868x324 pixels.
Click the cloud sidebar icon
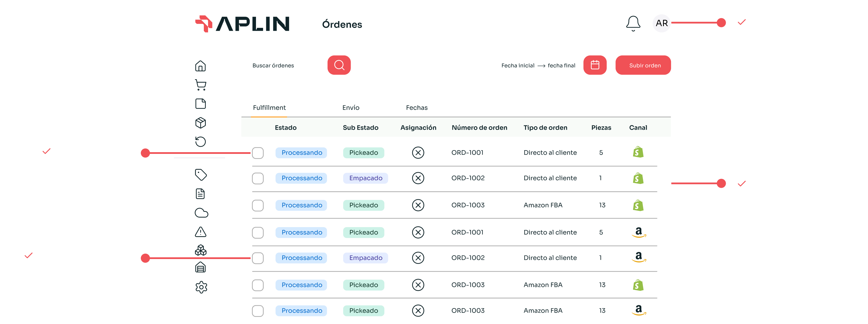[202, 213]
